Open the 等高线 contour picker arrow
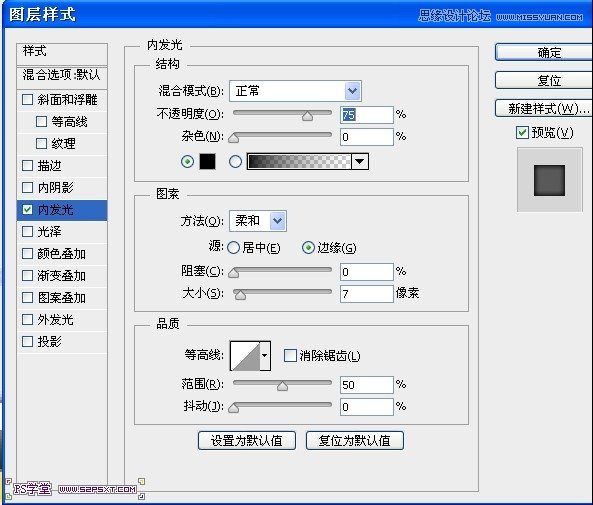Screen dimensions: 593x505 [x=265, y=356]
